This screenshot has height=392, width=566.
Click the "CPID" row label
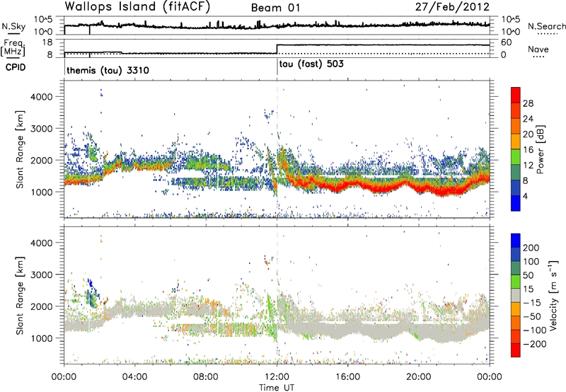[16, 67]
